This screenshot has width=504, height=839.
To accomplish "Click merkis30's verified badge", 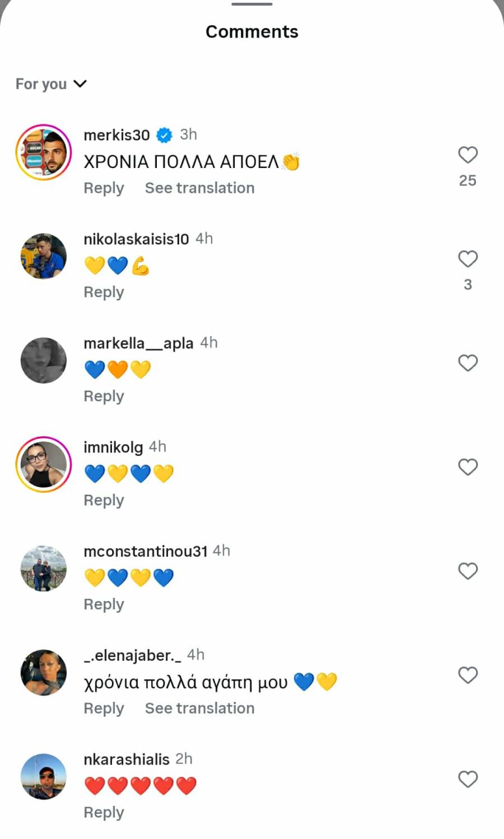I will tap(164, 135).
